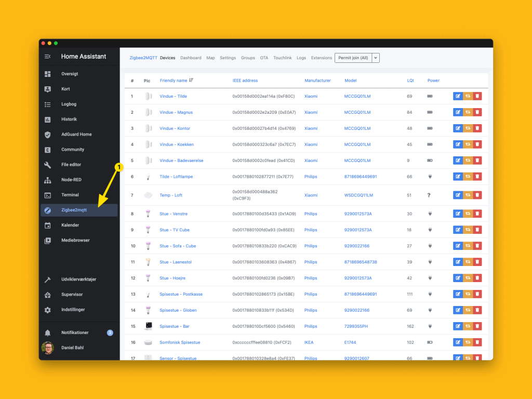The image size is (532, 399).
Task: Open Kalender in sidebar
Action: pyautogui.click(x=79, y=225)
